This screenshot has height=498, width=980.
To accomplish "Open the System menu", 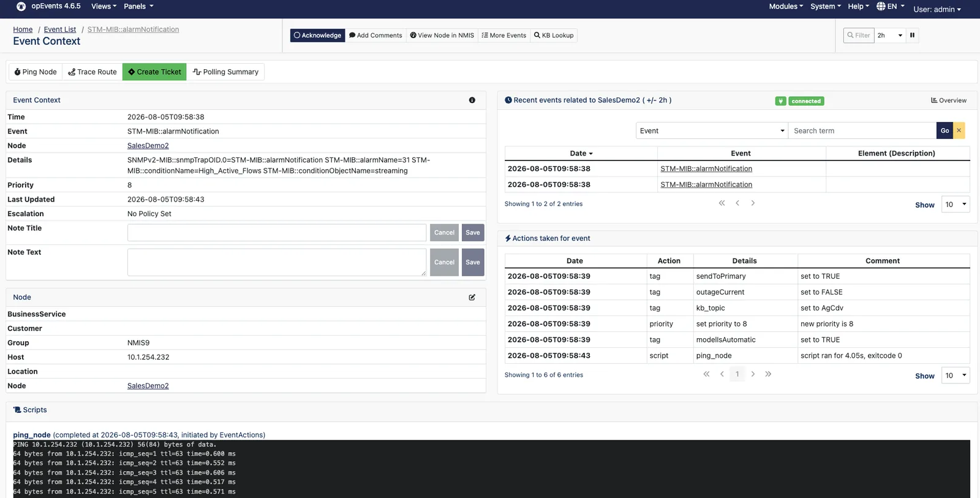I will tap(825, 6).
